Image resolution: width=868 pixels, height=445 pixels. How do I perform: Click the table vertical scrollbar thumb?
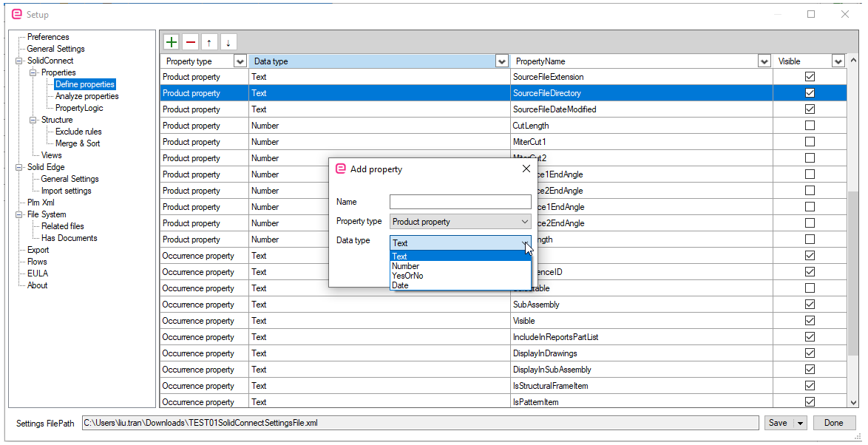tap(853, 274)
